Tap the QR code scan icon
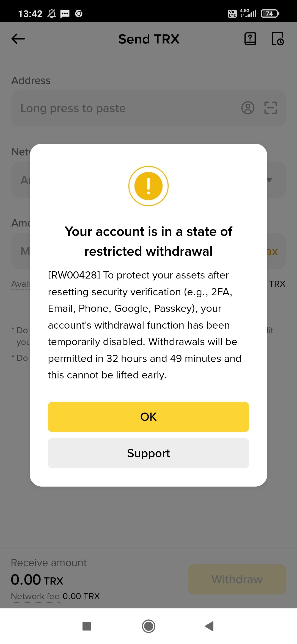The width and height of the screenshot is (297, 644). [271, 108]
